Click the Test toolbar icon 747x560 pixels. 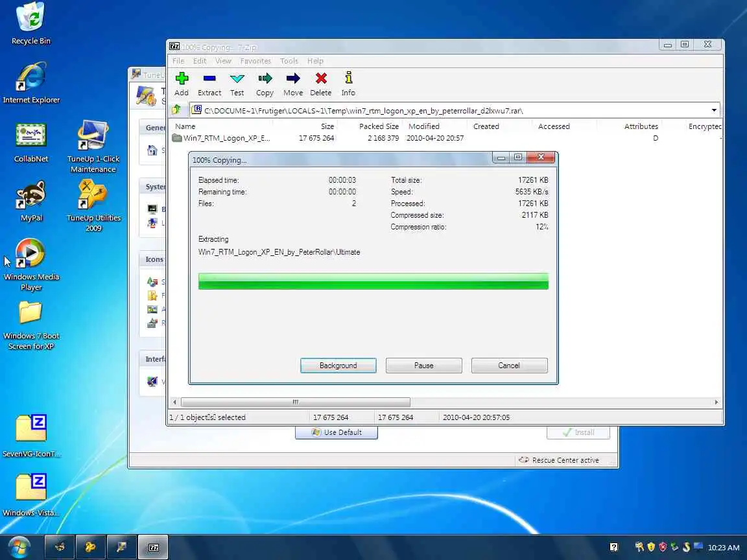click(237, 84)
